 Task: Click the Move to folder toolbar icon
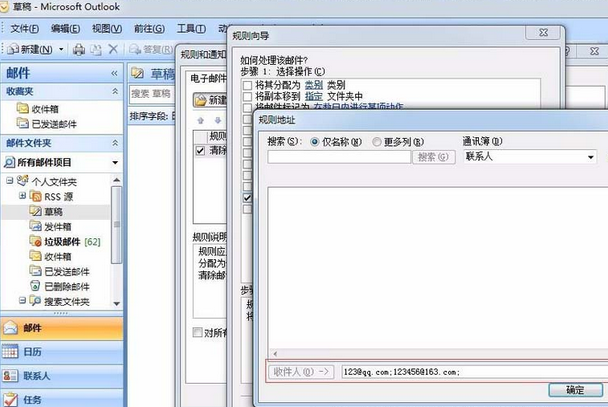click(x=96, y=50)
